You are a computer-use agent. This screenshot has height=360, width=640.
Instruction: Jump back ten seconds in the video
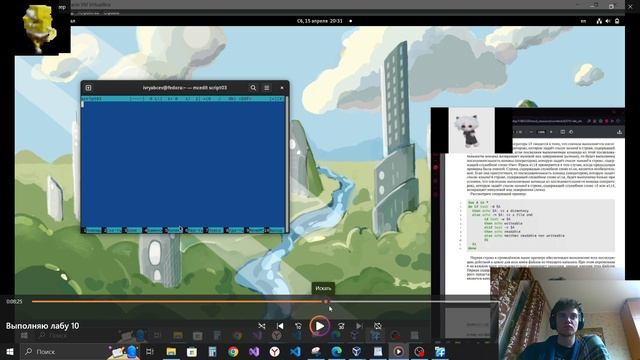click(x=298, y=326)
